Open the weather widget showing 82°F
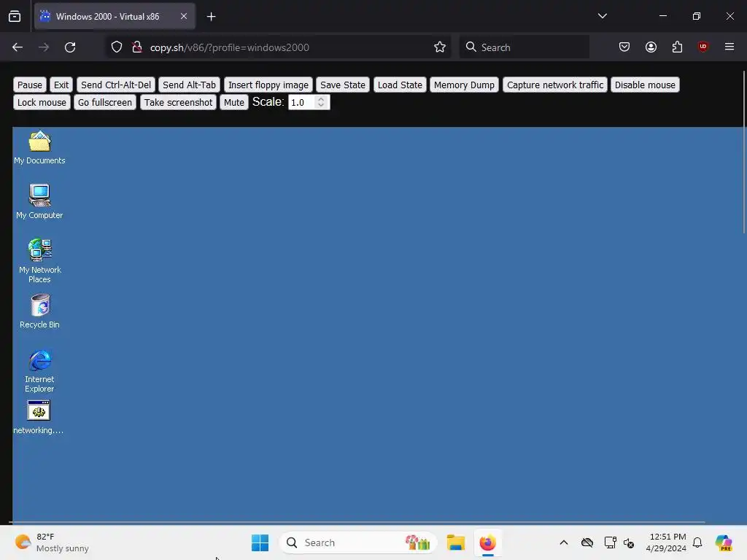The height and width of the screenshot is (560, 747). [x=52, y=542]
